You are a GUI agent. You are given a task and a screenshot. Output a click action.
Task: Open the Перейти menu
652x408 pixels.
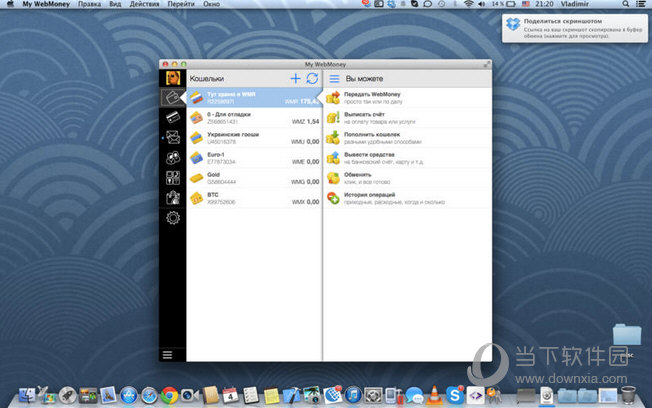[x=181, y=4]
